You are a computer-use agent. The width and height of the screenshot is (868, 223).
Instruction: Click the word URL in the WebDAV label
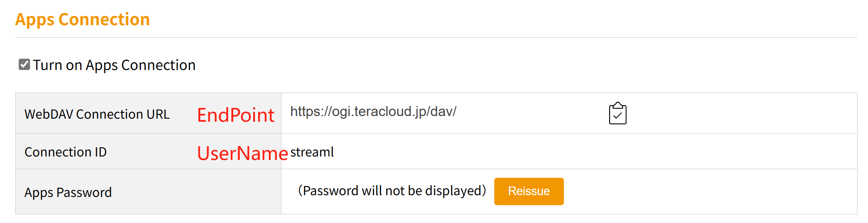[x=158, y=114]
